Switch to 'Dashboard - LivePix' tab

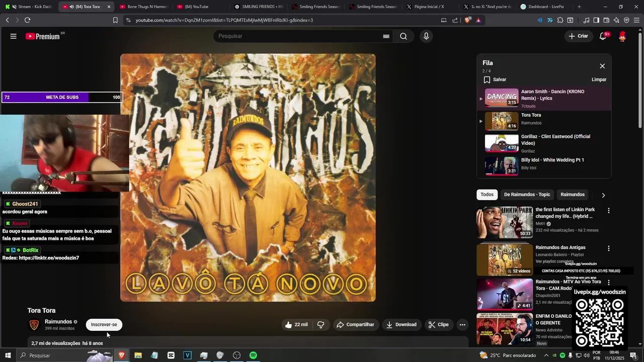(x=545, y=7)
